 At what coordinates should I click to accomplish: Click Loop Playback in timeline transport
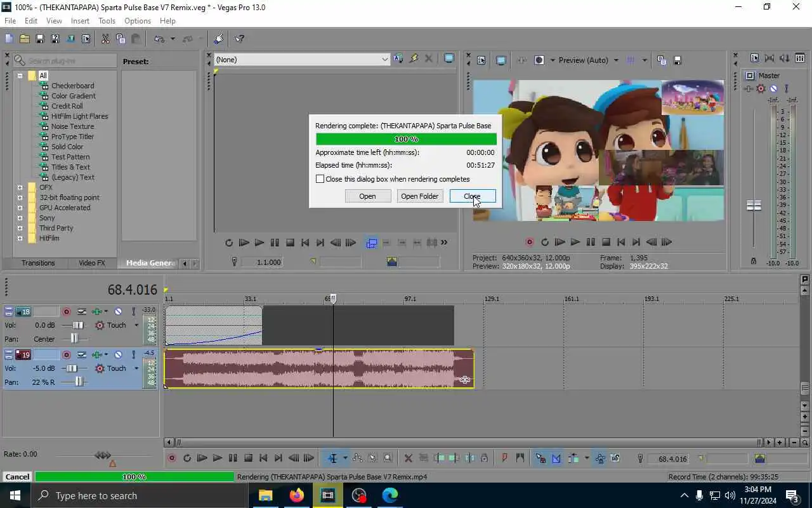[187, 458]
